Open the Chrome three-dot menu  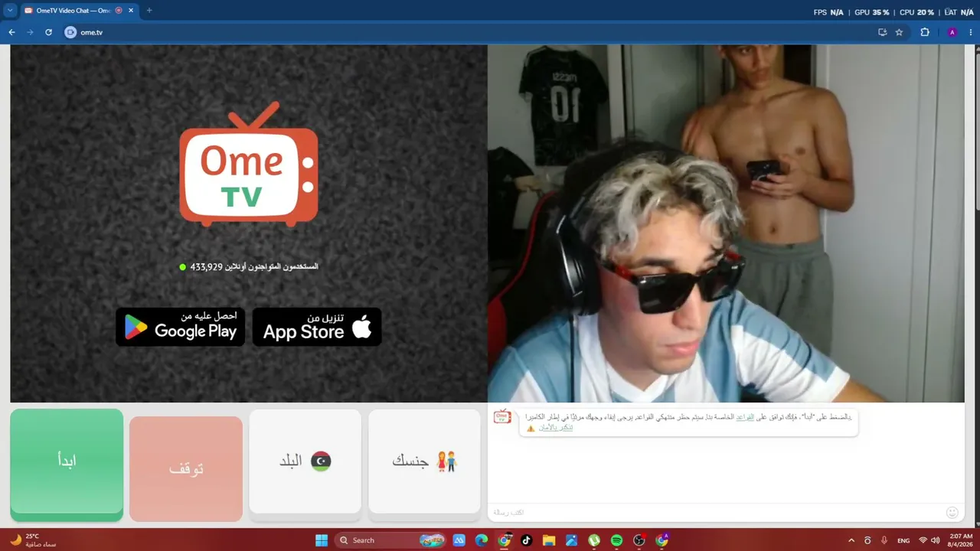coord(970,32)
